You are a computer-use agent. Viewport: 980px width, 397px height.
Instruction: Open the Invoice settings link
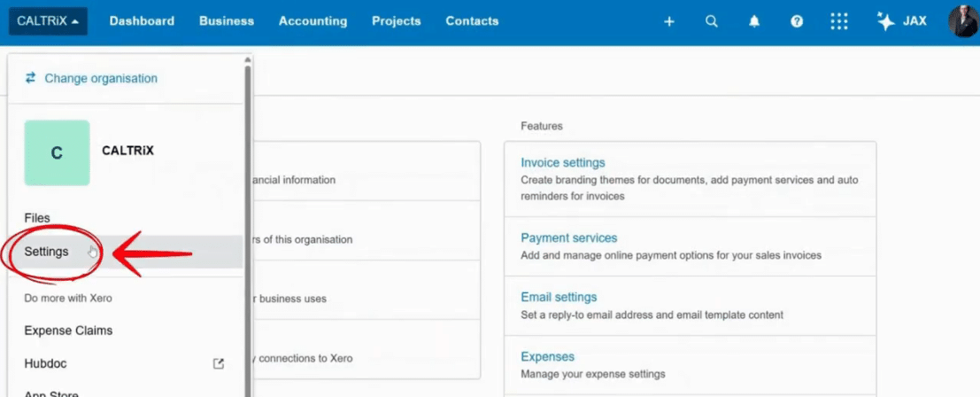[x=562, y=162]
